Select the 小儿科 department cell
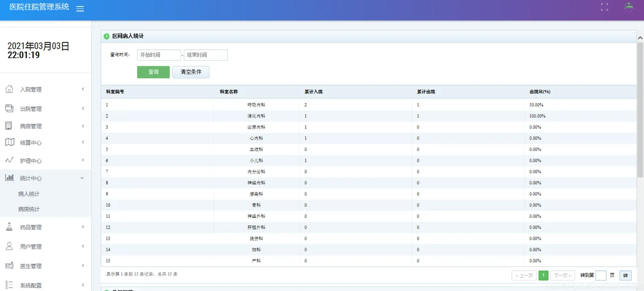 256,160
